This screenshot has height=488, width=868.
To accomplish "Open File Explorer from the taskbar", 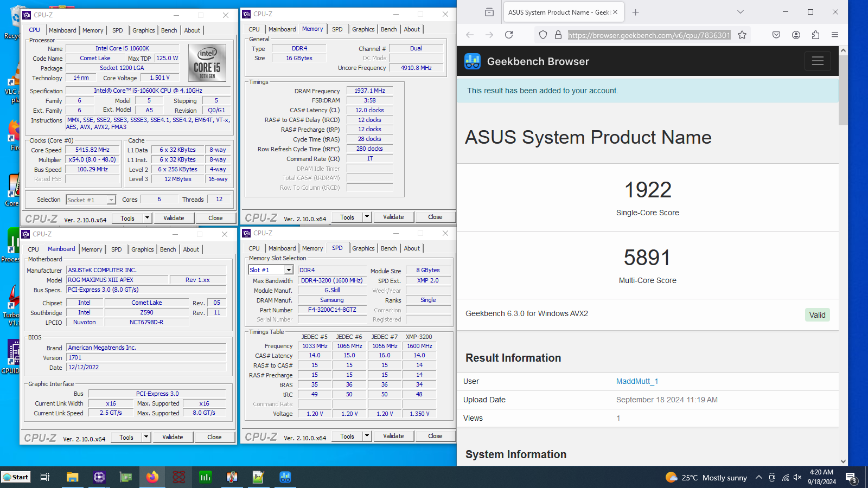I will [x=72, y=477].
